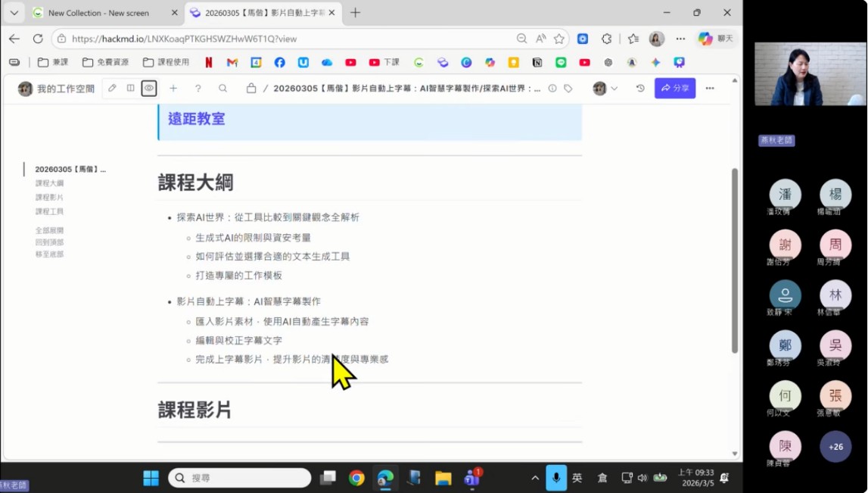The height and width of the screenshot is (493, 868).
Task: Jump to 課程影片 in the outline
Action: point(49,198)
